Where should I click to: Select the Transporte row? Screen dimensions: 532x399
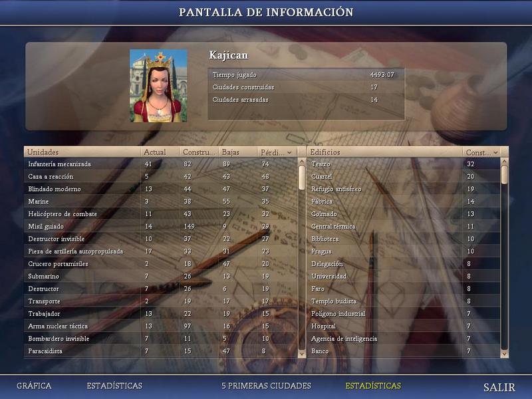click(161, 301)
